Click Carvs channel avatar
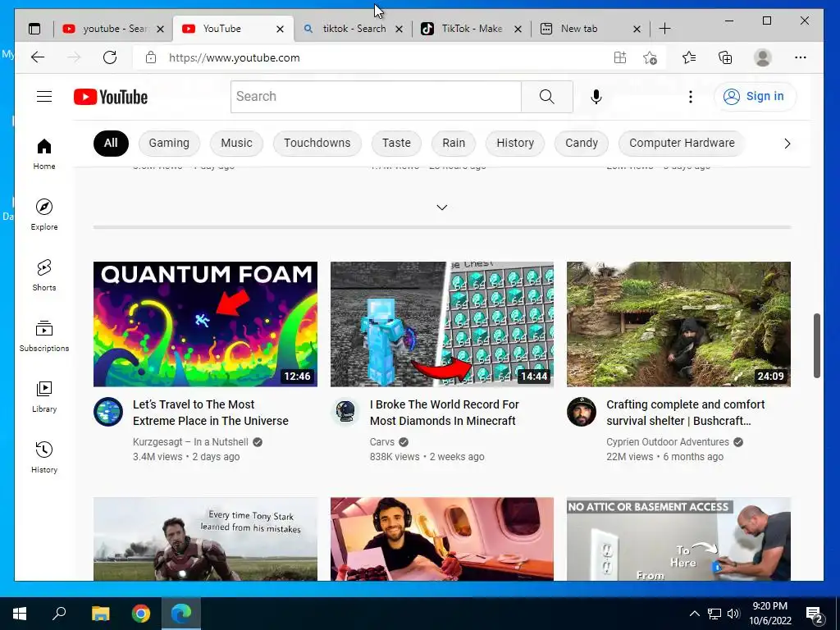 [345, 412]
